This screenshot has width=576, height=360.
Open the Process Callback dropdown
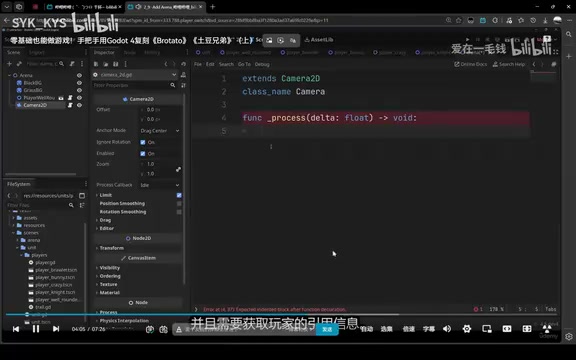pos(159,185)
